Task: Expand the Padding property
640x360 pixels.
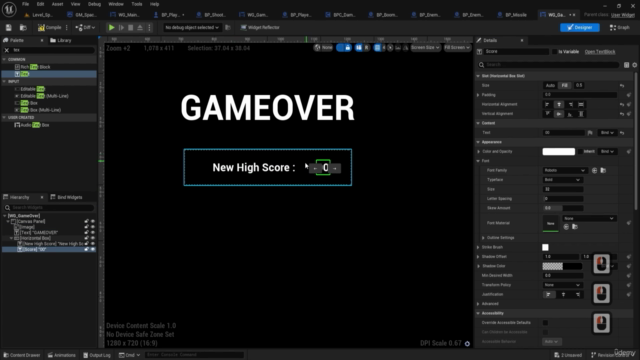Action: pyautogui.click(x=478, y=95)
